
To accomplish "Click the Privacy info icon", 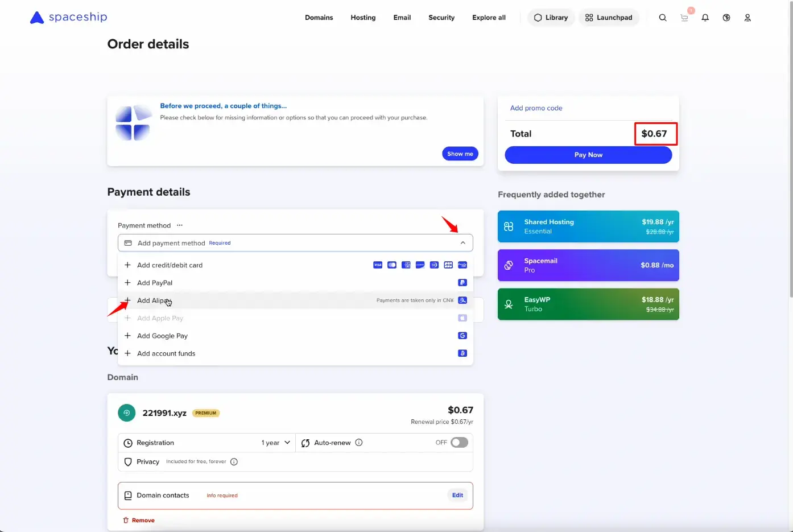I will pos(234,461).
